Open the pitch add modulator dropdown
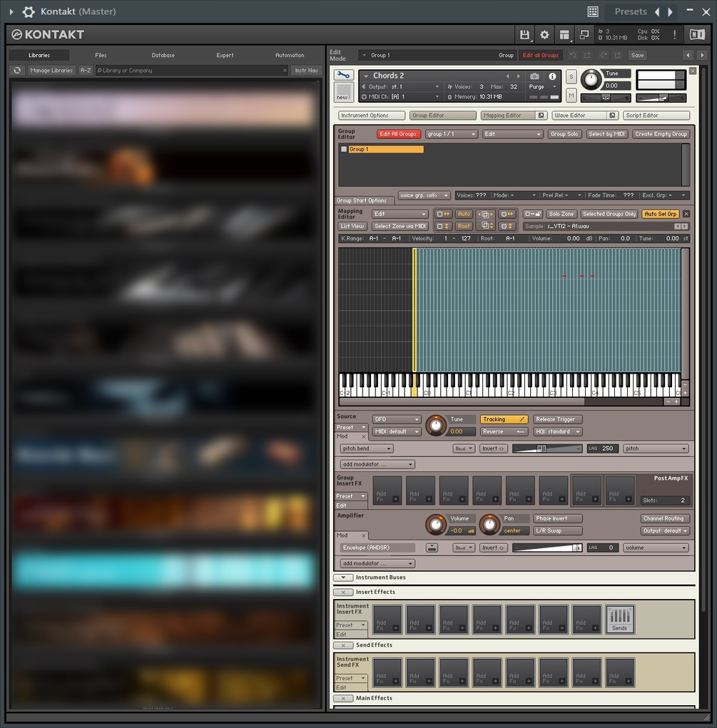Image resolution: width=717 pixels, height=728 pixels. coord(377,464)
